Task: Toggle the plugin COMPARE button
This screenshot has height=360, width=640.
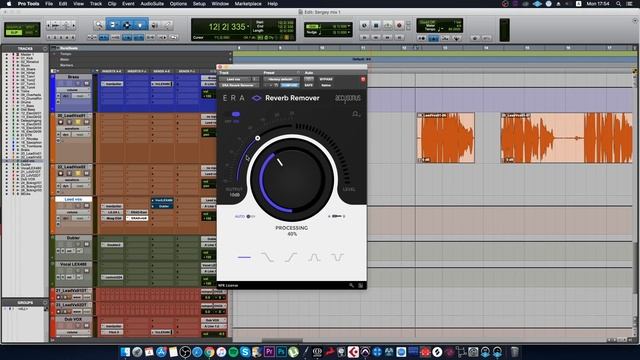Action: pyautogui.click(x=289, y=85)
